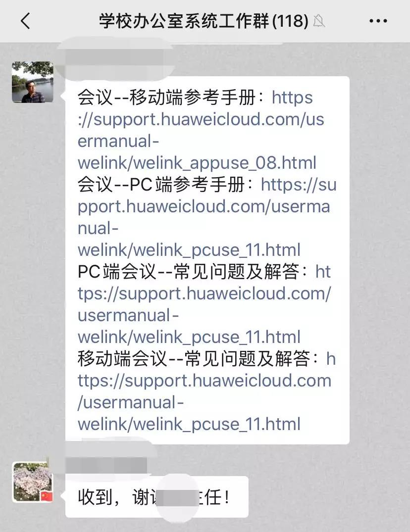Select the 会议--移动端参考手册 label text
The width and height of the screenshot is (410, 532).
(x=166, y=97)
